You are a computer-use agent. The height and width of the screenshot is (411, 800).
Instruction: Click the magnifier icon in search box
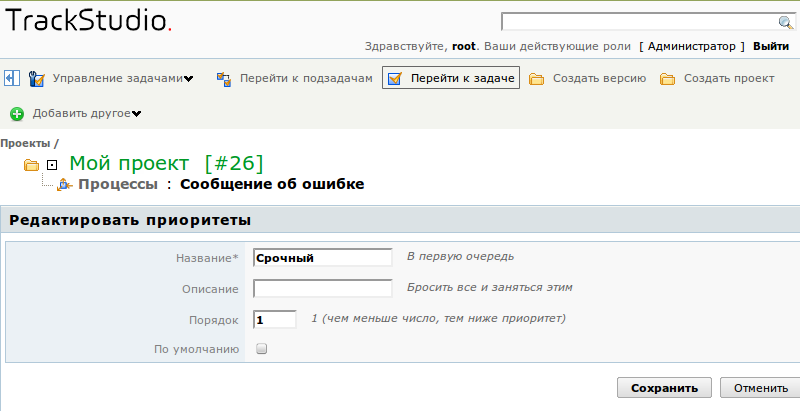pos(785,23)
